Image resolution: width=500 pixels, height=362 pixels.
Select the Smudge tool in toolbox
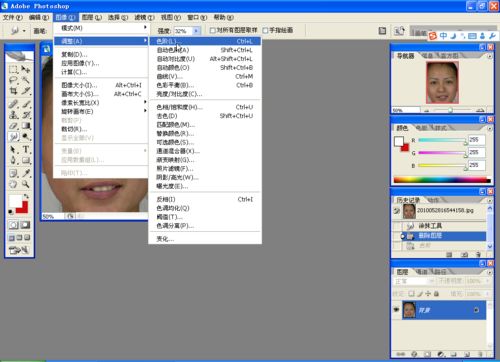point(13,137)
